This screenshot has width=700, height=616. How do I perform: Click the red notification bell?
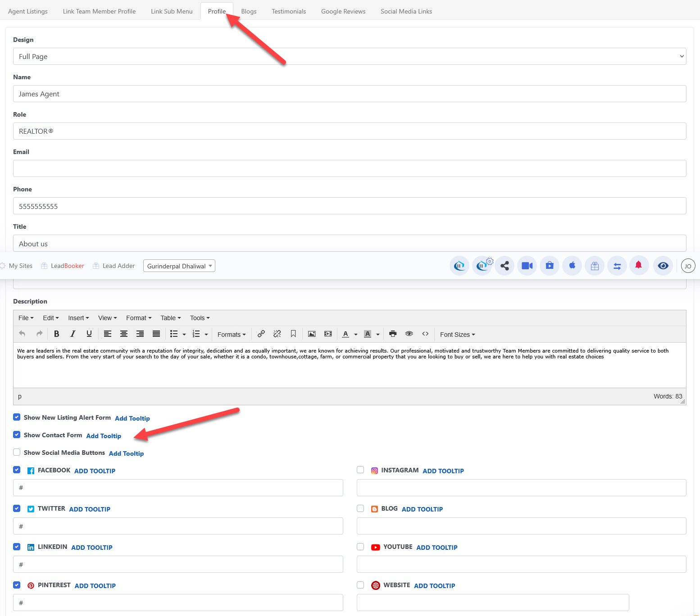(638, 266)
